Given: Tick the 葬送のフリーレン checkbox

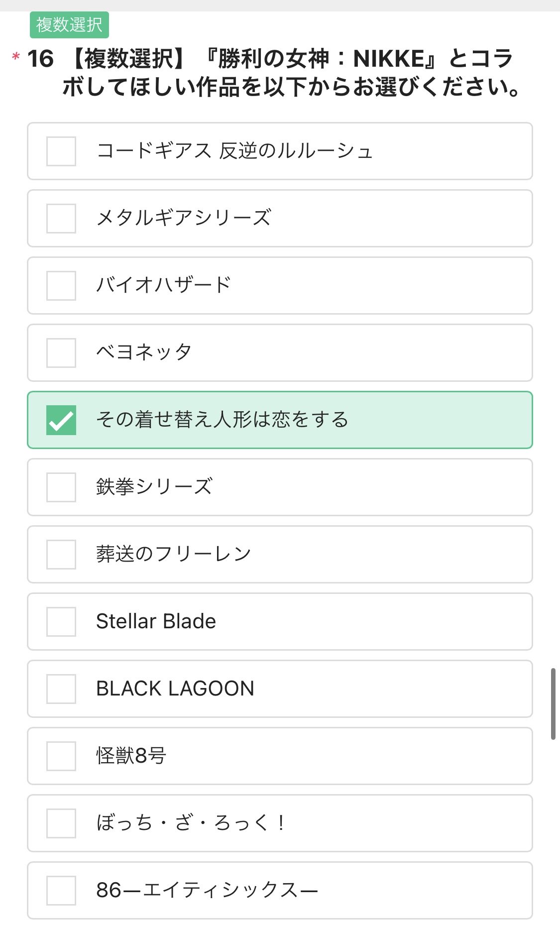Looking at the screenshot, I should coord(61,555).
